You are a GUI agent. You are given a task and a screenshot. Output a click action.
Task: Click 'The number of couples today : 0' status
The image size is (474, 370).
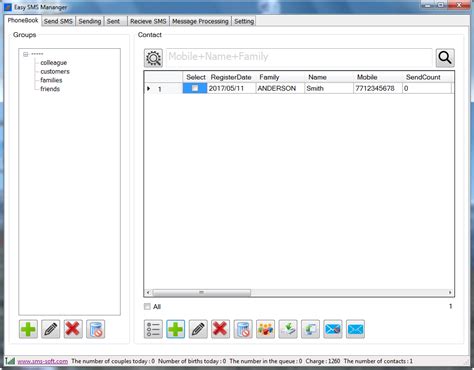click(113, 361)
